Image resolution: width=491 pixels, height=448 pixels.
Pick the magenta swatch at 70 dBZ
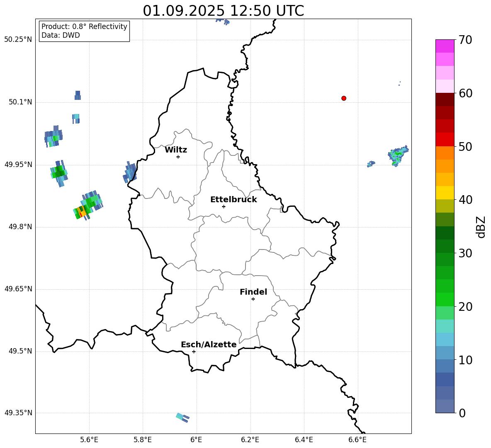coord(445,46)
